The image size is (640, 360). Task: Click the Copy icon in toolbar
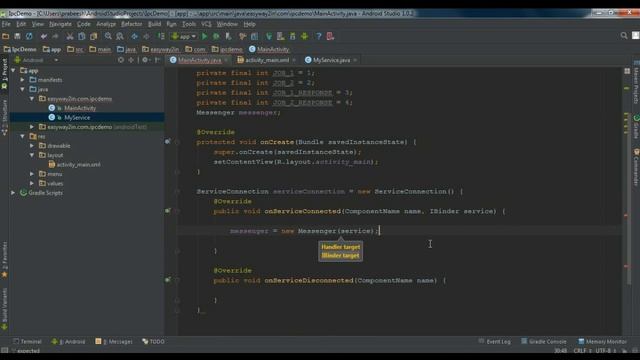82,36
